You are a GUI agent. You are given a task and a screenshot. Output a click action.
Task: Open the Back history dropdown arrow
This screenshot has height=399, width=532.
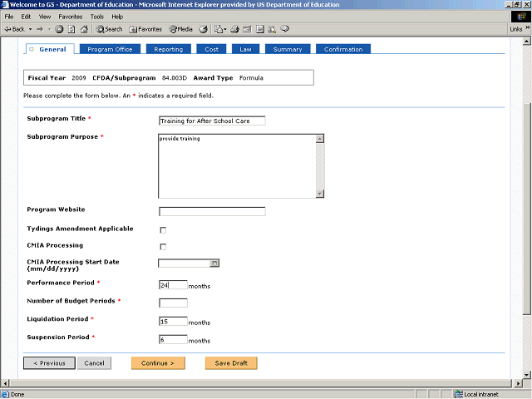30,29
